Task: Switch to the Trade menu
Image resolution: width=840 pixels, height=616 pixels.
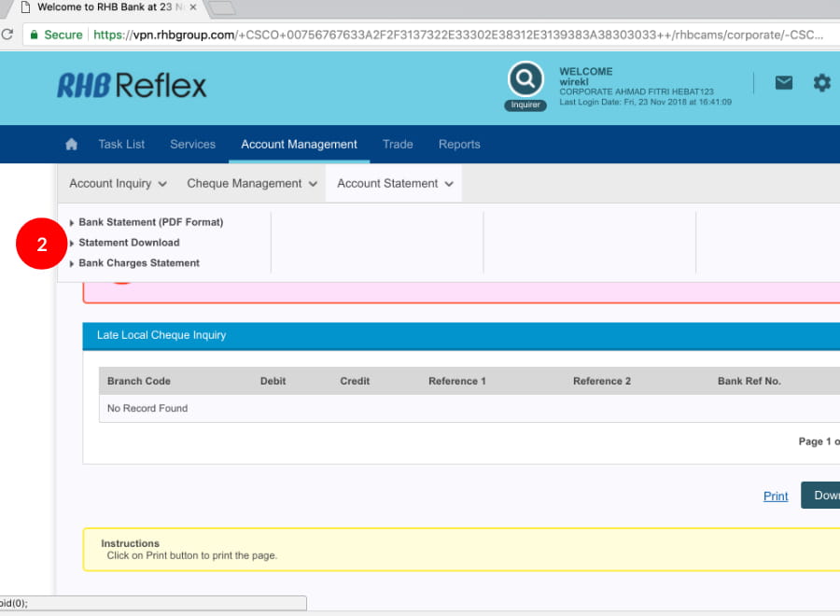Action: (398, 145)
